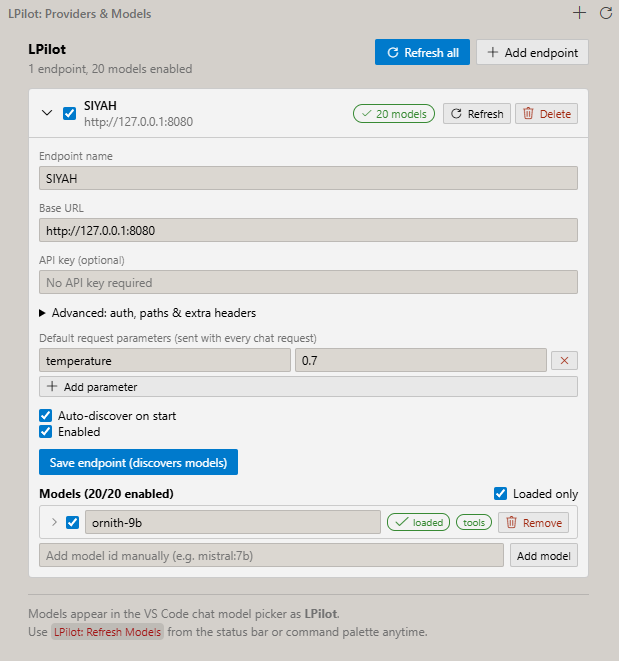
Task: Collapse the SIYAH endpoint section
Action: (x=47, y=113)
